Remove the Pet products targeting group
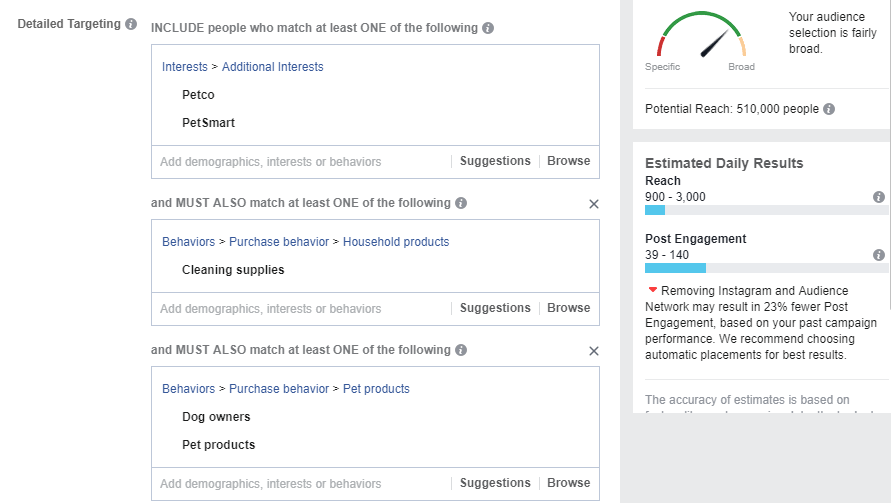 pos(594,351)
